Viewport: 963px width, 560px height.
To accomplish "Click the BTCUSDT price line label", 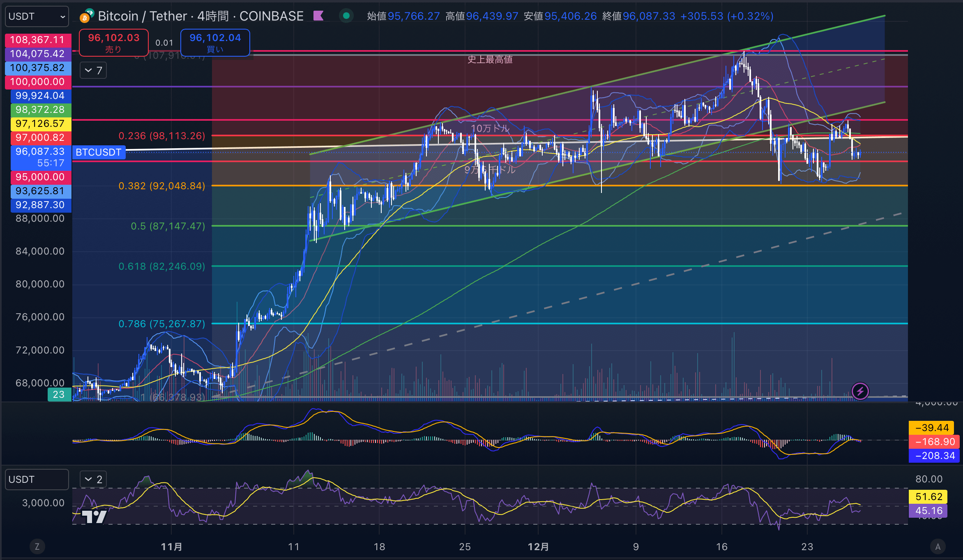I will tap(99, 152).
